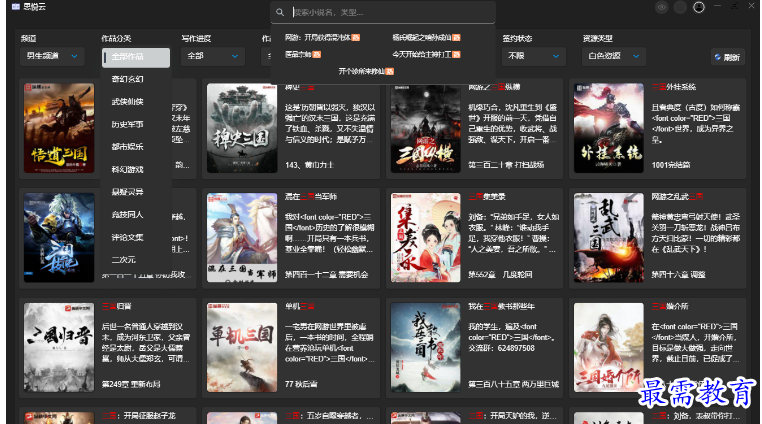Open 单机三国 book cover
Viewport: 762px width, 424px height.
(x=242, y=348)
